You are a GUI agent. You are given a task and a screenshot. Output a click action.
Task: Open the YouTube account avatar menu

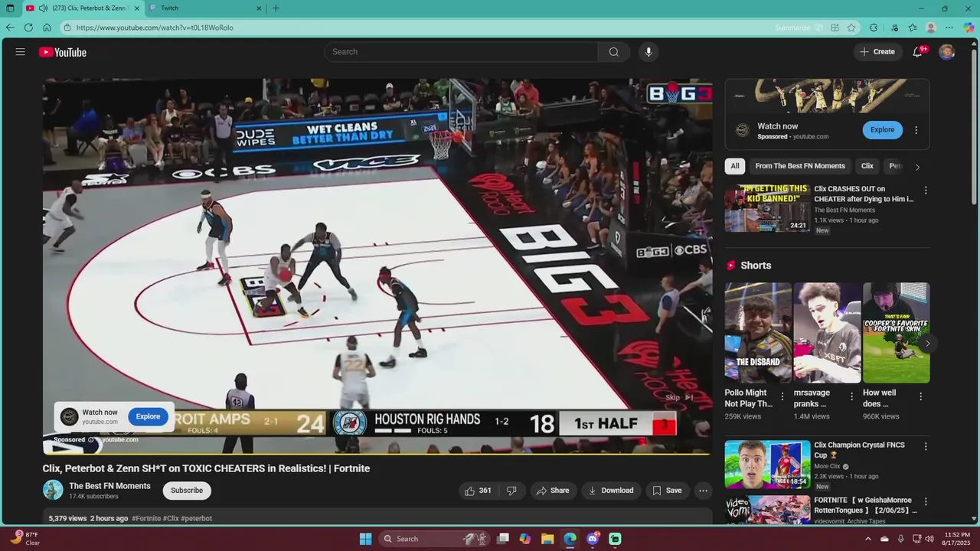click(x=947, y=52)
